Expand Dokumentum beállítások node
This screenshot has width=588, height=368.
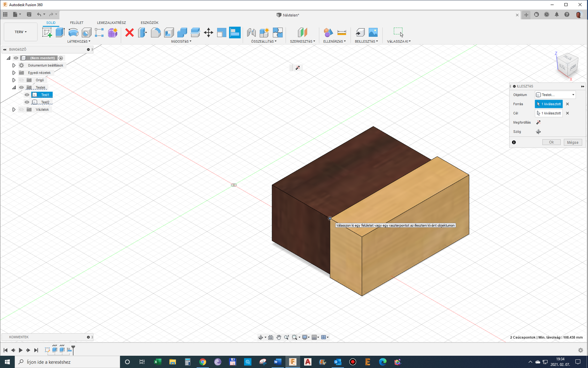coord(14,65)
